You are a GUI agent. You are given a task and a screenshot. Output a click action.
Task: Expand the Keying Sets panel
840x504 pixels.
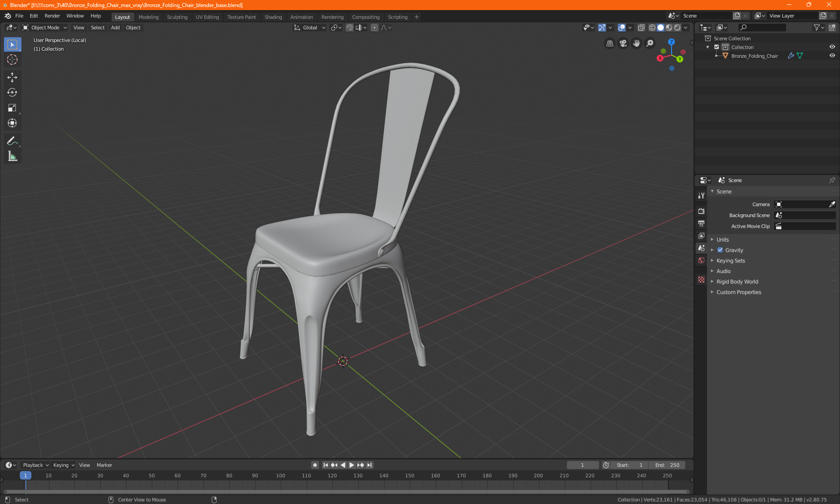(730, 261)
